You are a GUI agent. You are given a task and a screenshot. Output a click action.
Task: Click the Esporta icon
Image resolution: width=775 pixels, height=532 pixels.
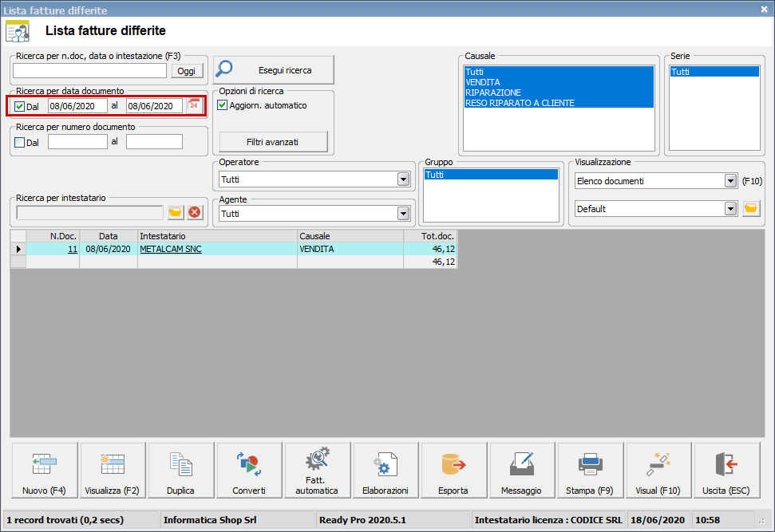[453, 470]
